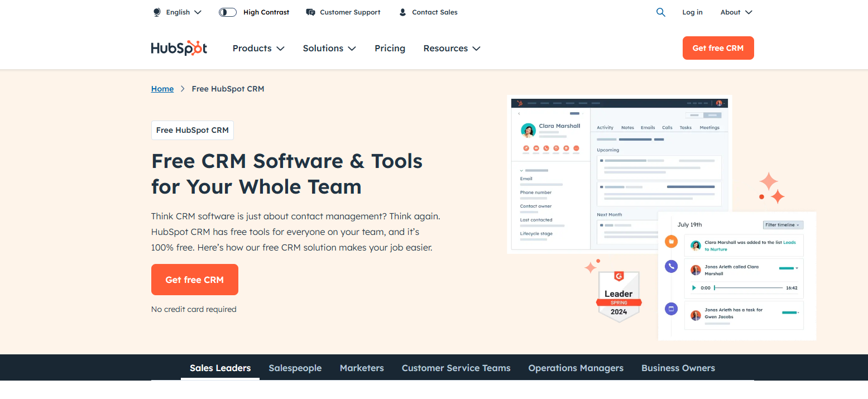Viewport: 868px width, 399px height.
Task: Select the purple phone call icon in the timeline
Action: tap(671, 266)
